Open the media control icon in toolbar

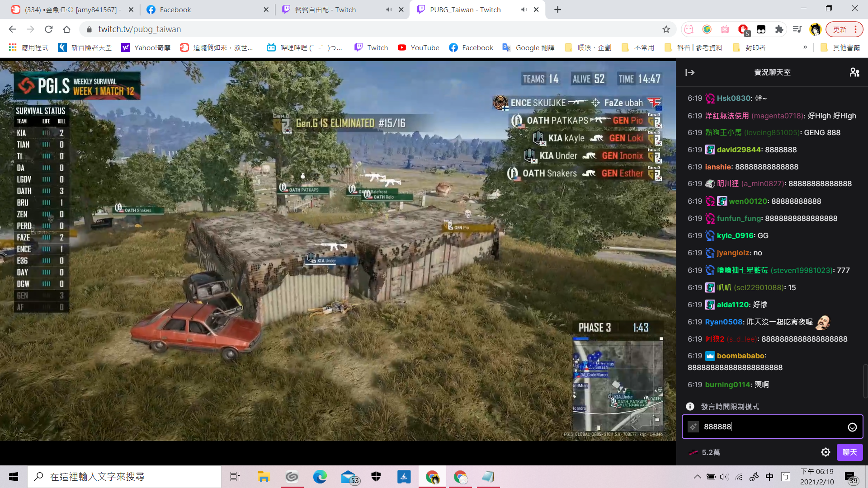(x=797, y=29)
